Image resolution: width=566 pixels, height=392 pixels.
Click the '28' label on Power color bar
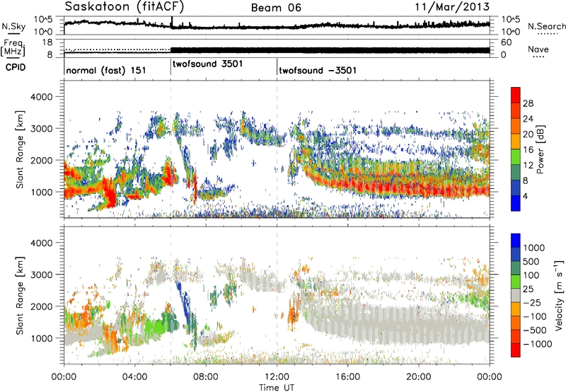[528, 103]
